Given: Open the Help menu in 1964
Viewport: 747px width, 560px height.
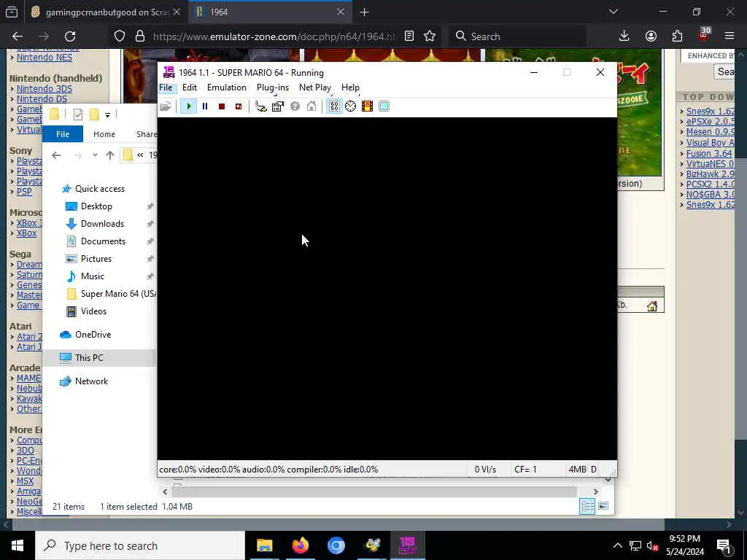Looking at the screenshot, I should 350,87.
